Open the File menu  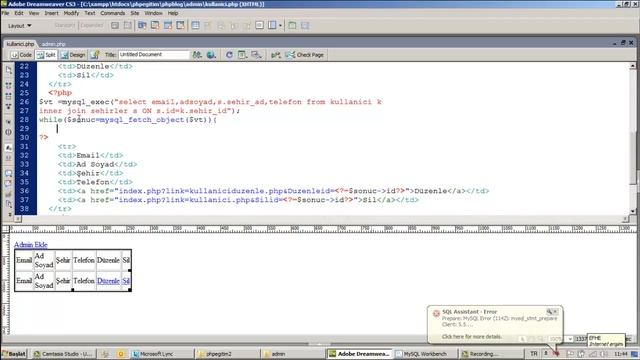pos(5,13)
